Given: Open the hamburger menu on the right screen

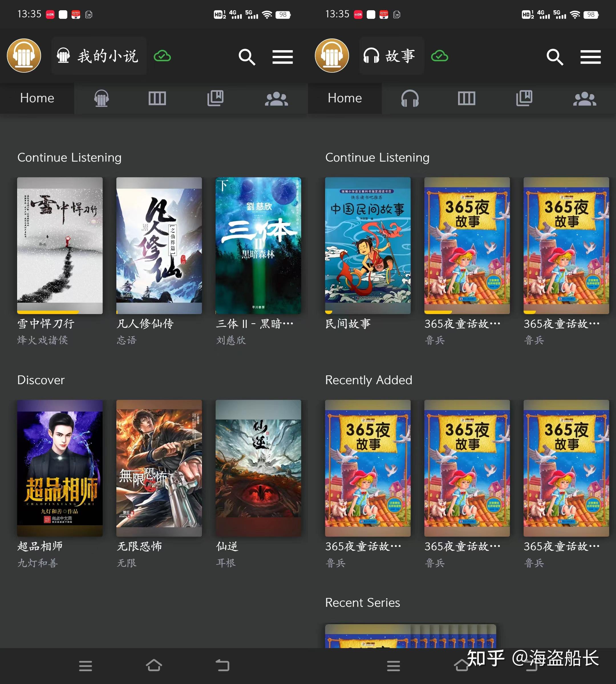Looking at the screenshot, I should (590, 56).
